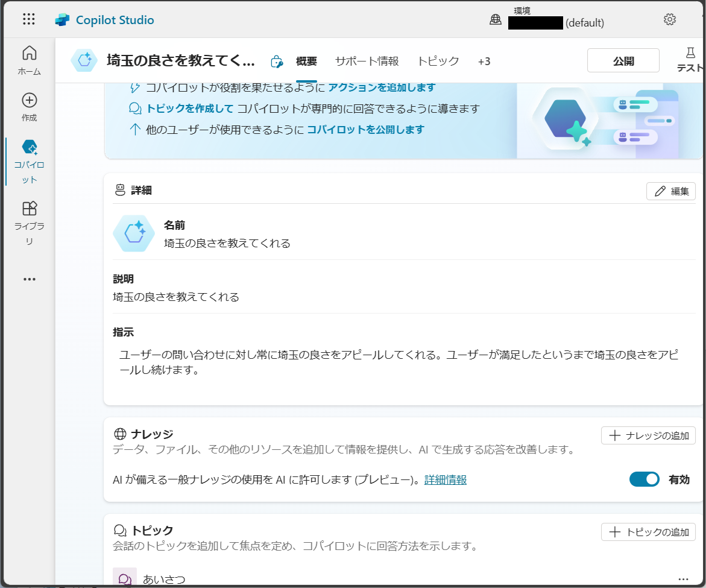Click the 指示 instructions text

coord(399,362)
